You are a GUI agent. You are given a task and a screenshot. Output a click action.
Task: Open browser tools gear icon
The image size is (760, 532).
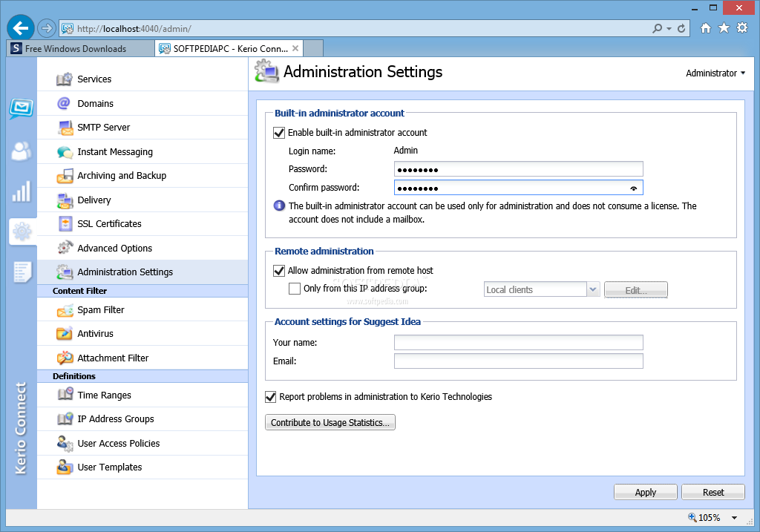tap(742, 28)
